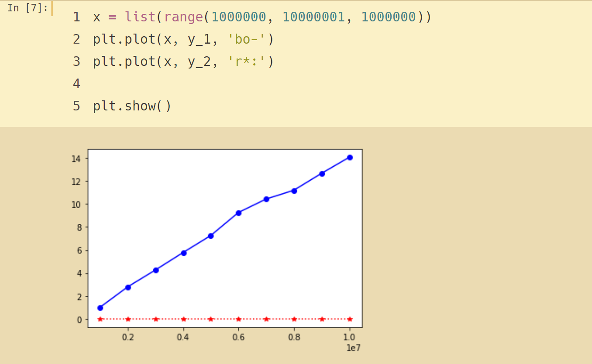This screenshot has width=592, height=364.
Task: Click the In [7] cell prompt
Action: click(x=27, y=8)
